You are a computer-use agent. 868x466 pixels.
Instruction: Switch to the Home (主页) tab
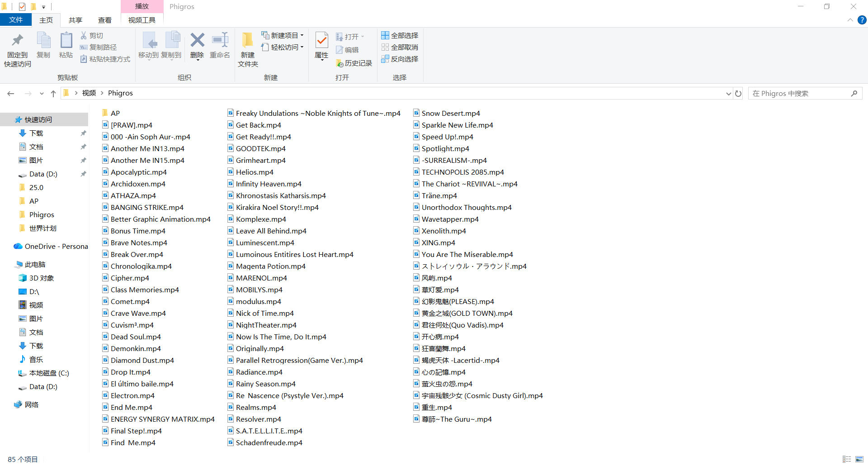click(x=46, y=20)
